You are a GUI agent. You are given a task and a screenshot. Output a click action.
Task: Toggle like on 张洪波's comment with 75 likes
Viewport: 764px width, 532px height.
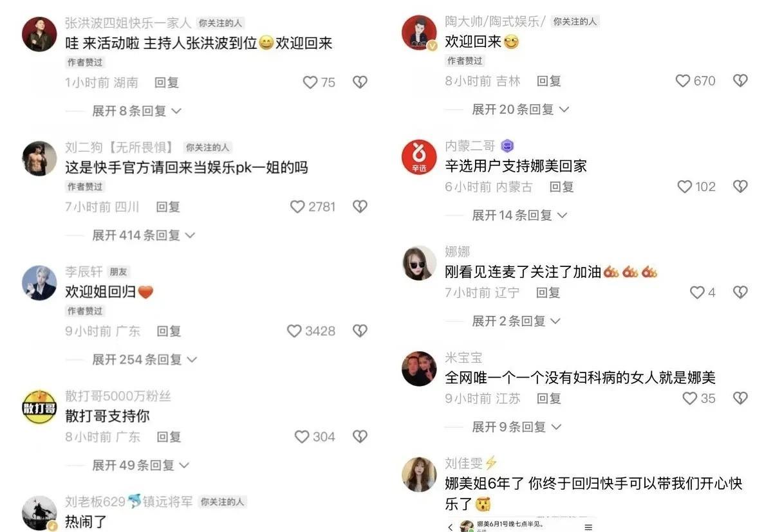[310, 82]
